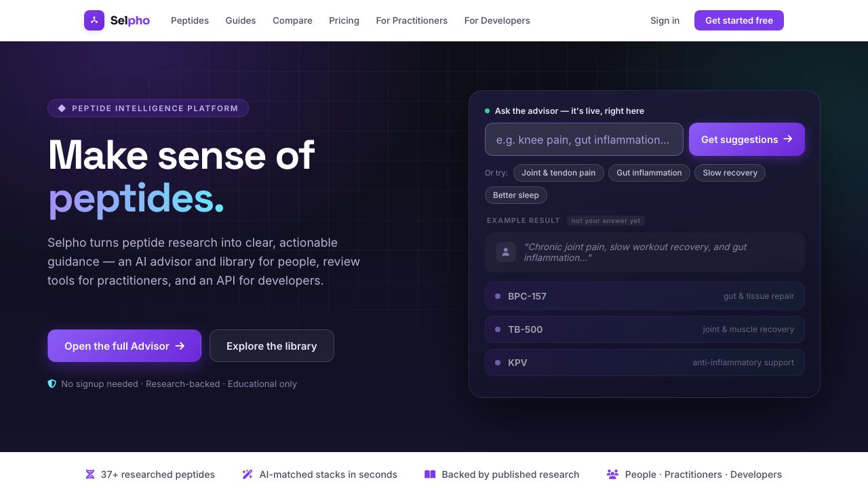
Task: Click the 'Make sense of peptides.' headline
Action: (182, 176)
